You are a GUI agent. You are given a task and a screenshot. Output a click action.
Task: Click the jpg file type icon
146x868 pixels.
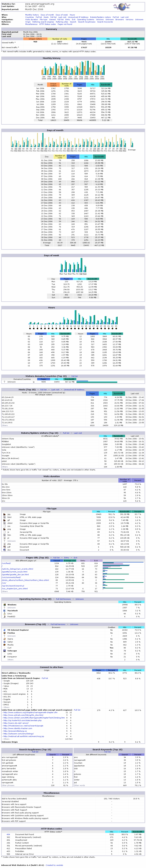[x=4, y=514]
